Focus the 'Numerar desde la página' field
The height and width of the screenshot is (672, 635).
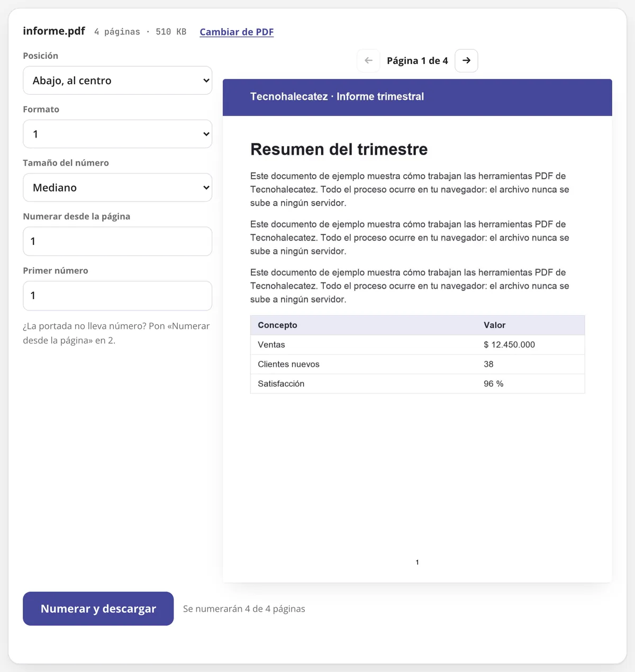point(117,241)
